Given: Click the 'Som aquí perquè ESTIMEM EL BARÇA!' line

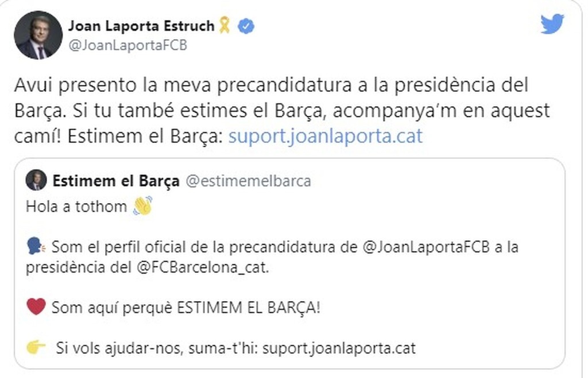Looking at the screenshot, I should (186, 307).
